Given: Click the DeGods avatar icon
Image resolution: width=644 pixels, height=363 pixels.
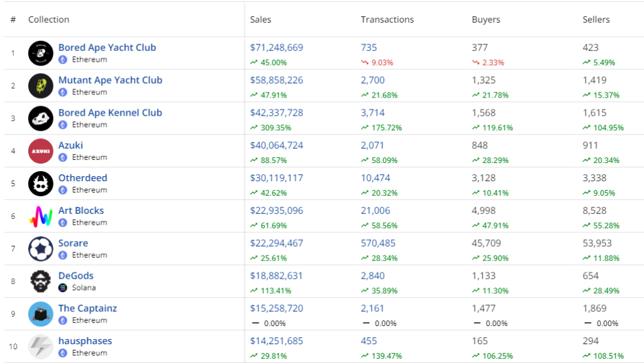Looking at the screenshot, I should pos(41,281).
